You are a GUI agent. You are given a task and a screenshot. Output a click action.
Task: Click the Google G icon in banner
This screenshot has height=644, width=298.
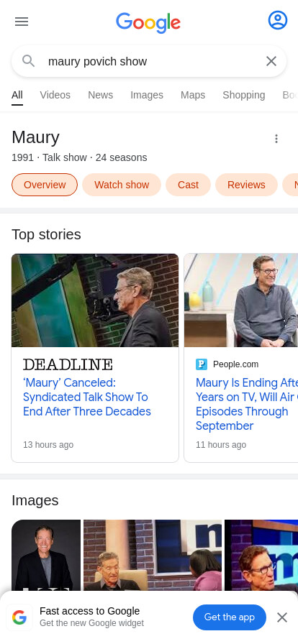pyautogui.click(x=19, y=617)
